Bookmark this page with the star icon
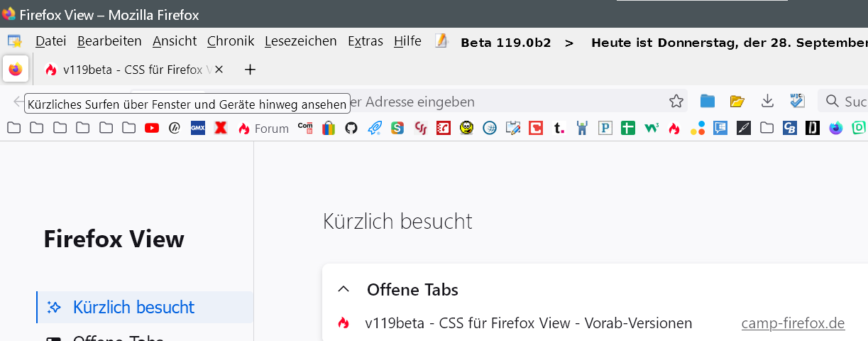This screenshot has height=341, width=868. click(x=676, y=102)
